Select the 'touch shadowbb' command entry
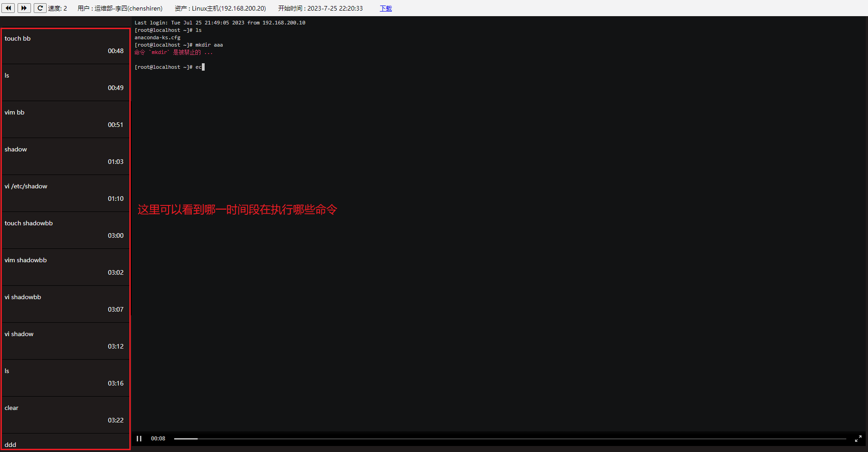The image size is (868, 452). pyautogui.click(x=66, y=230)
